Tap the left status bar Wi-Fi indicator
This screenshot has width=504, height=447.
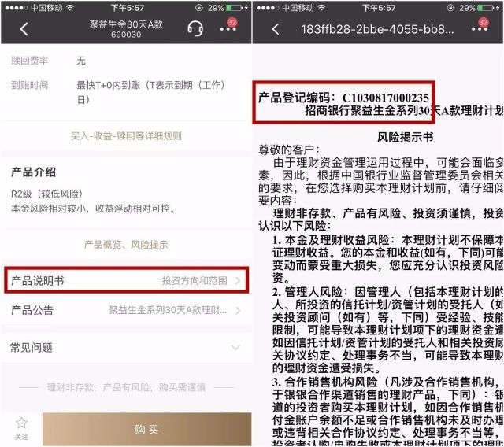coord(70,8)
